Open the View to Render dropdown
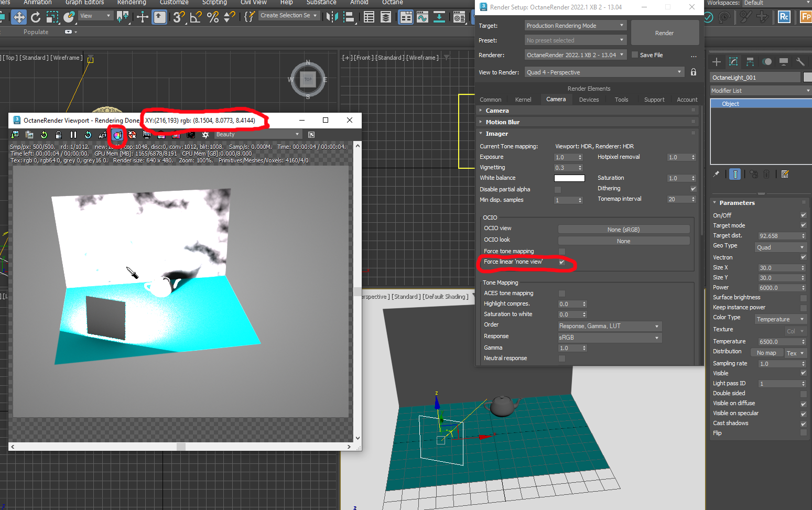 [604, 72]
